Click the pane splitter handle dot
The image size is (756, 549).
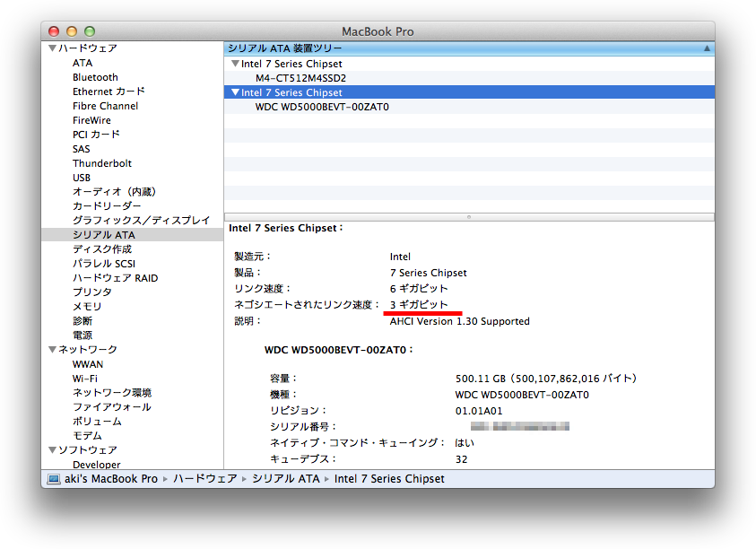click(469, 217)
